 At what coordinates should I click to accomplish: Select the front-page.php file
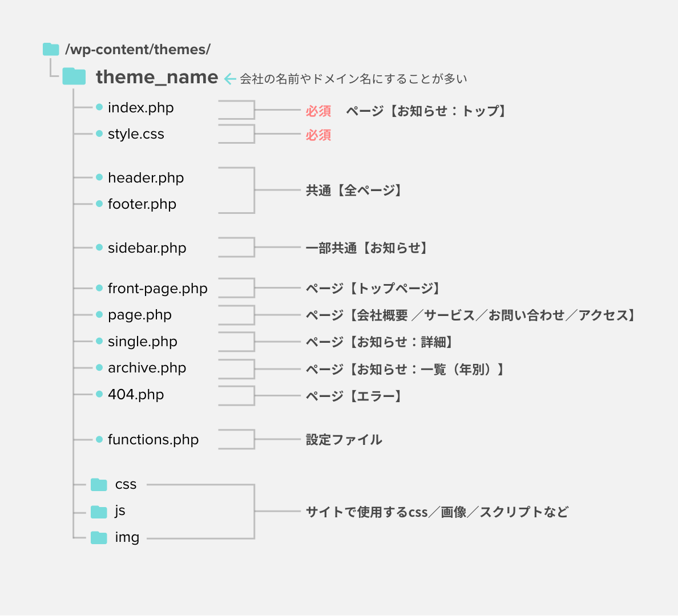pyautogui.click(x=158, y=289)
